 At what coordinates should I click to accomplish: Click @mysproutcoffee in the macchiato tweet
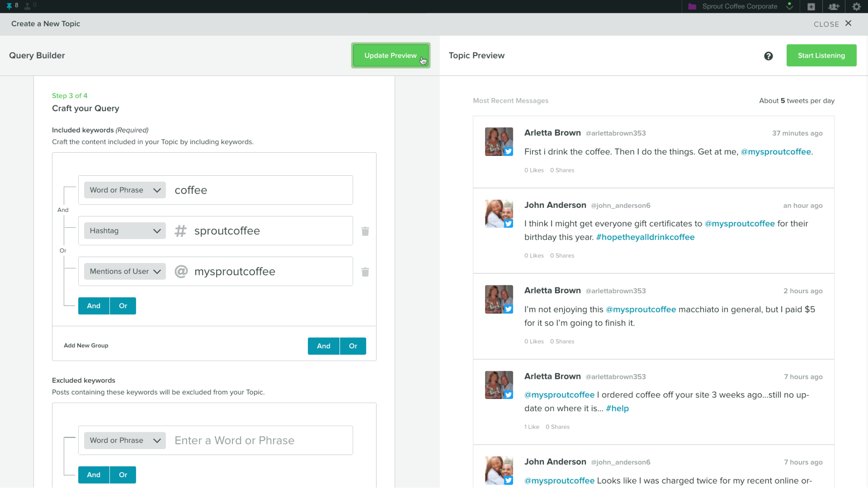[x=641, y=310]
